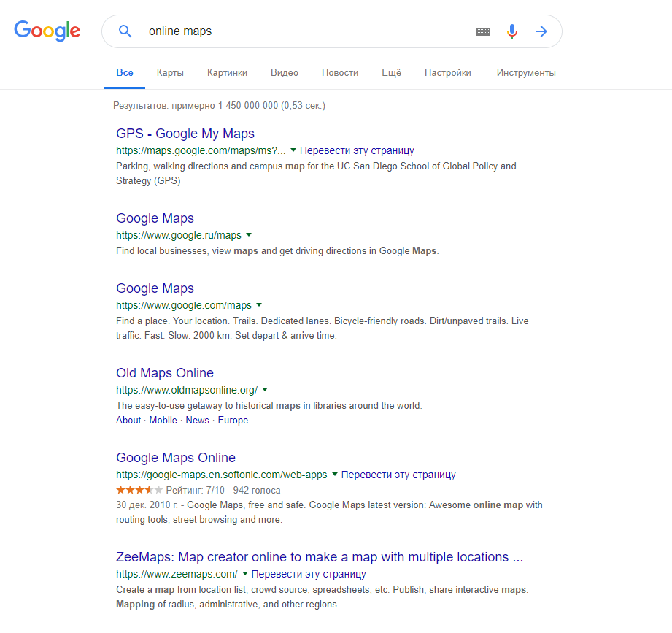
Task: Expand dropdown arrow next to maps.google.com/maps/ms URL
Action: tap(293, 150)
